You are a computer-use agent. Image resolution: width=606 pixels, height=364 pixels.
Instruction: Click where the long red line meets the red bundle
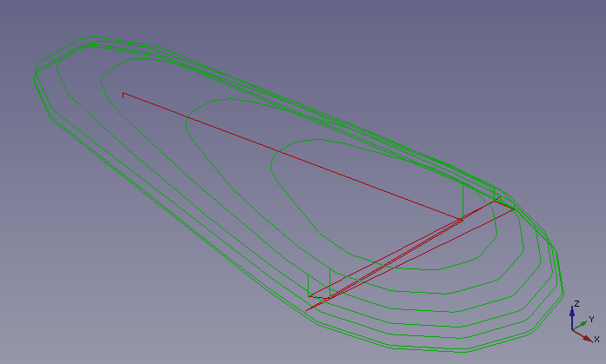[x=462, y=220]
